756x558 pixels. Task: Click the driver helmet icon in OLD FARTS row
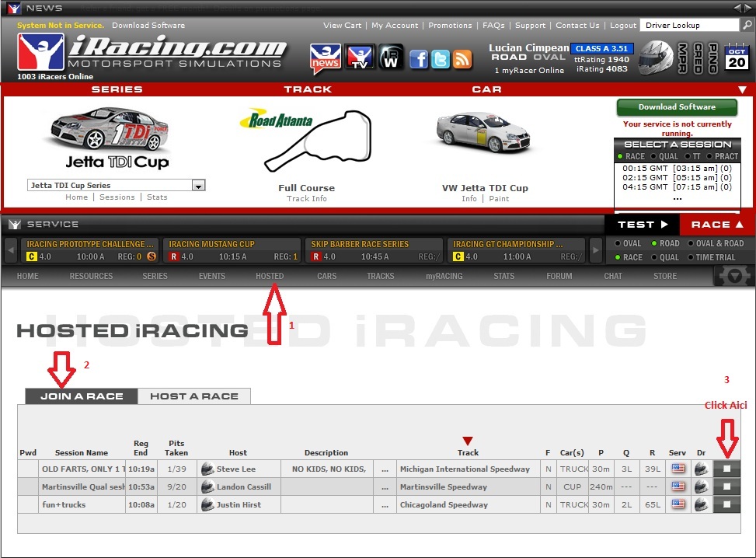coord(701,469)
